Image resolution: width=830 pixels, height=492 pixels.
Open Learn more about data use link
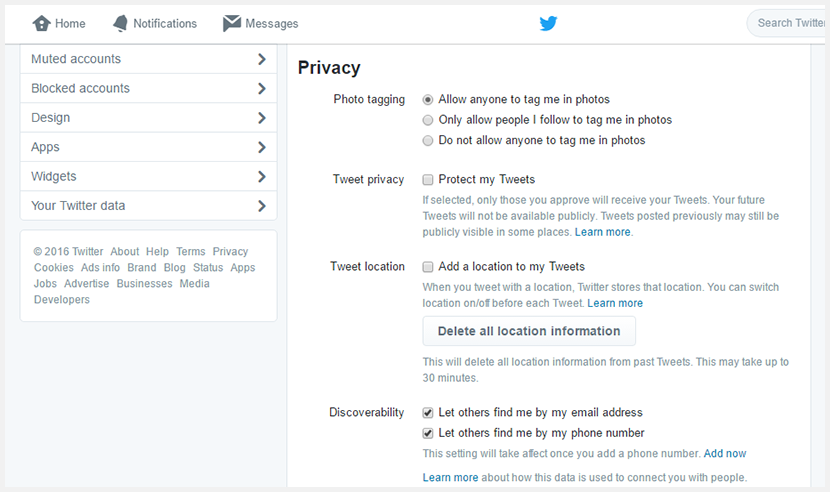point(450,477)
